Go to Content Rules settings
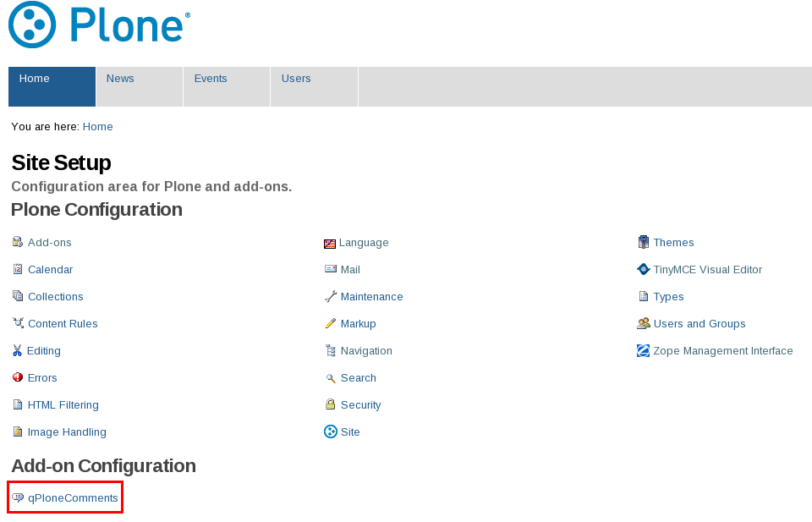This screenshot has width=812, height=522. pos(63,324)
